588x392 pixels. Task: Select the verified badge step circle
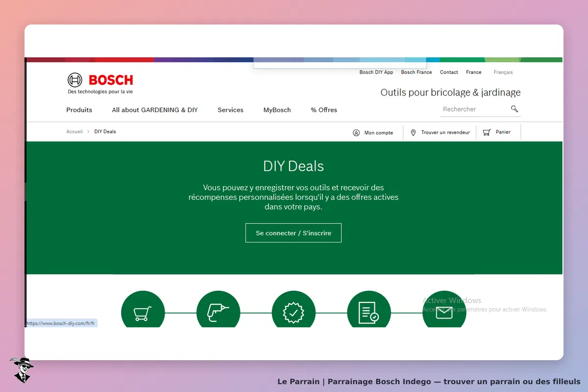pyautogui.click(x=294, y=309)
